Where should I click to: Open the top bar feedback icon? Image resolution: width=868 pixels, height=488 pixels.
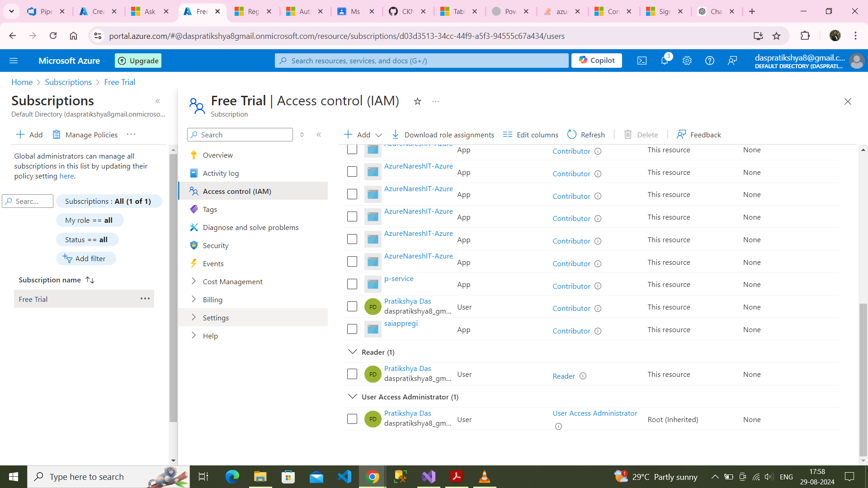point(732,61)
